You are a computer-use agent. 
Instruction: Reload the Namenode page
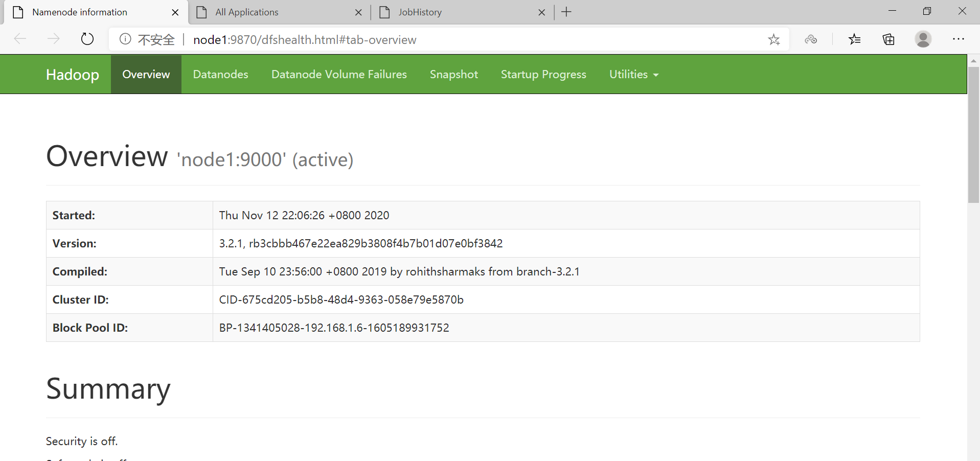tap(87, 39)
